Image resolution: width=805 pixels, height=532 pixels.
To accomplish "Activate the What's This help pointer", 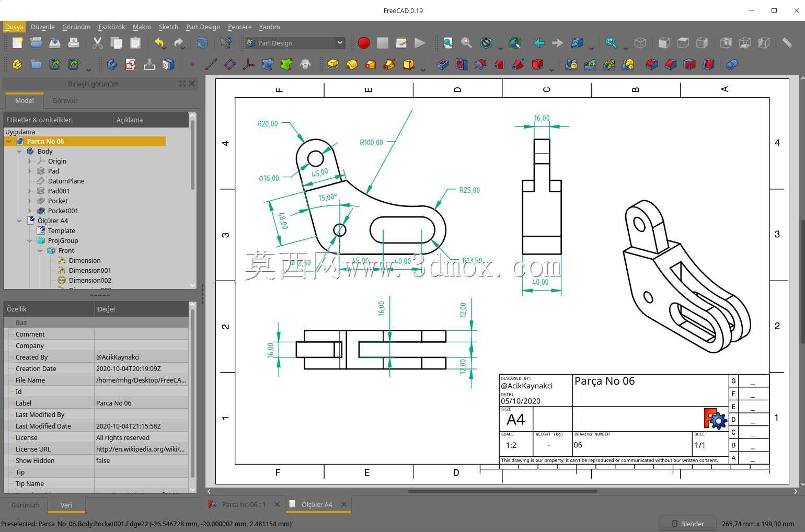I will (226, 43).
